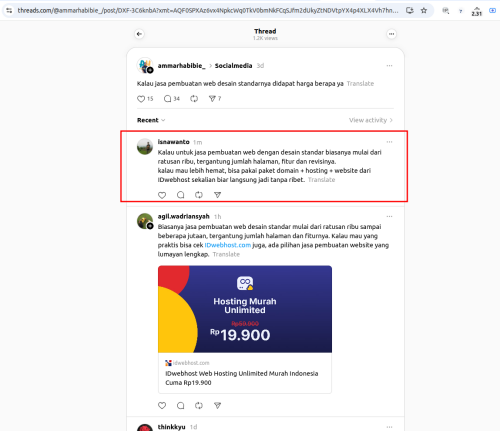Viewport: 500px width, 431px height.
Task: Open the agil.wadriansyah username link
Action: [x=183, y=217]
